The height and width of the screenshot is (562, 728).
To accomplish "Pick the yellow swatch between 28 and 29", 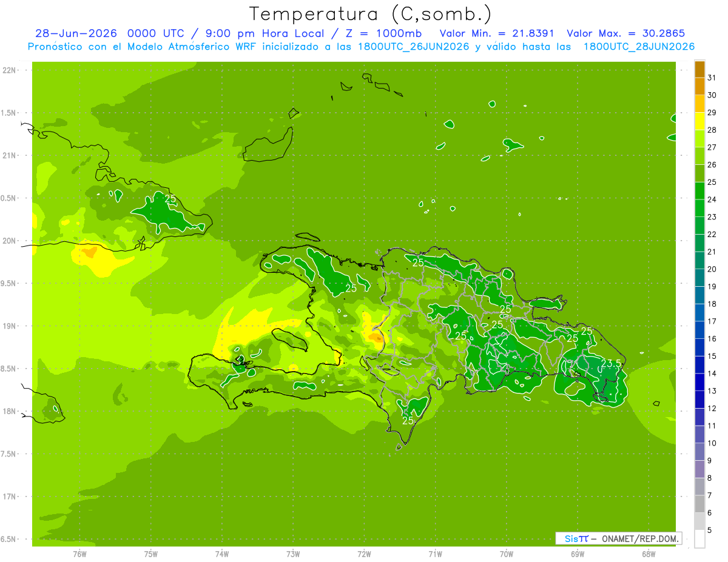I will point(699,121).
